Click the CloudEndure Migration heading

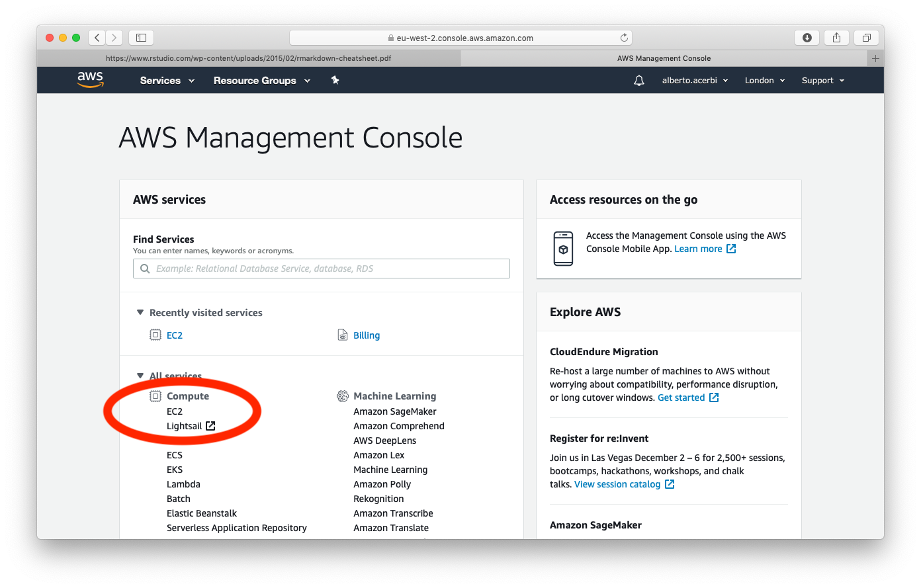point(604,352)
